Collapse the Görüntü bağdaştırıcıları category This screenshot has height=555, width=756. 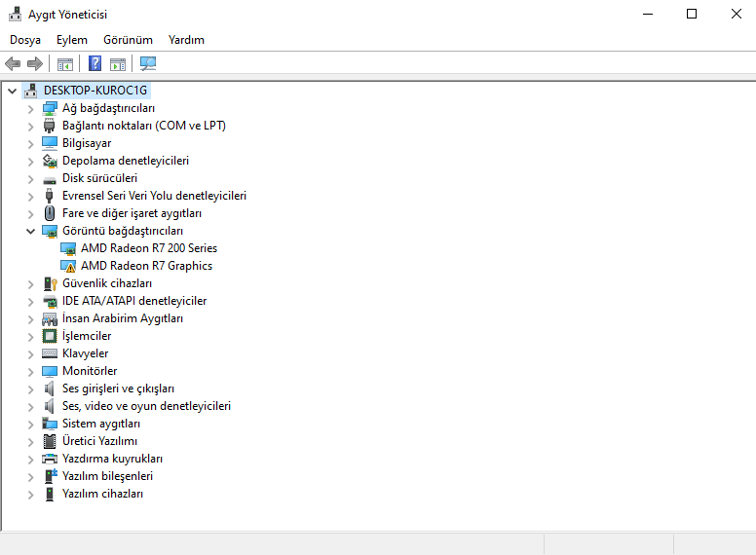[31, 232]
